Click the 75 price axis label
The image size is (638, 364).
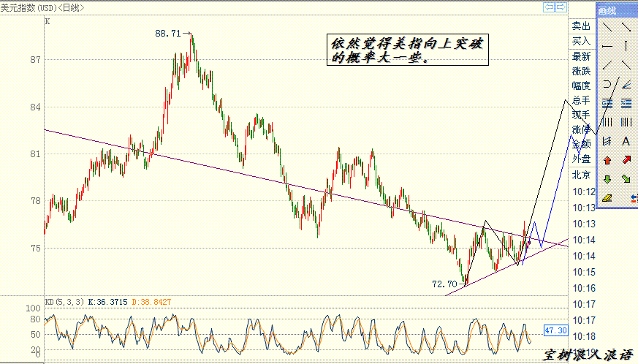coord(35,248)
